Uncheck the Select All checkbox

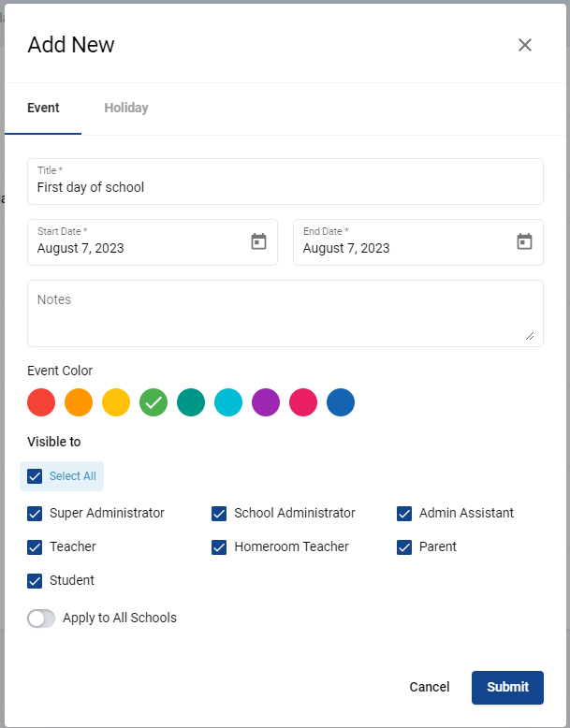tap(35, 476)
